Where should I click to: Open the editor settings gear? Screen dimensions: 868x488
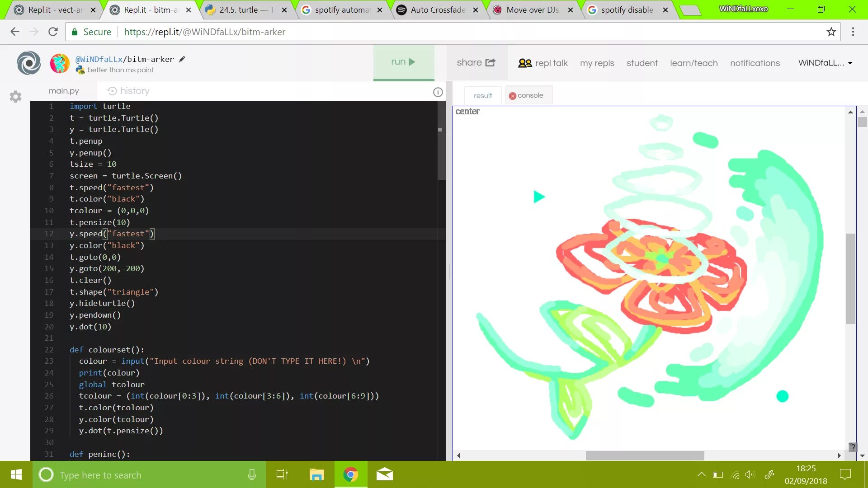pos(15,96)
